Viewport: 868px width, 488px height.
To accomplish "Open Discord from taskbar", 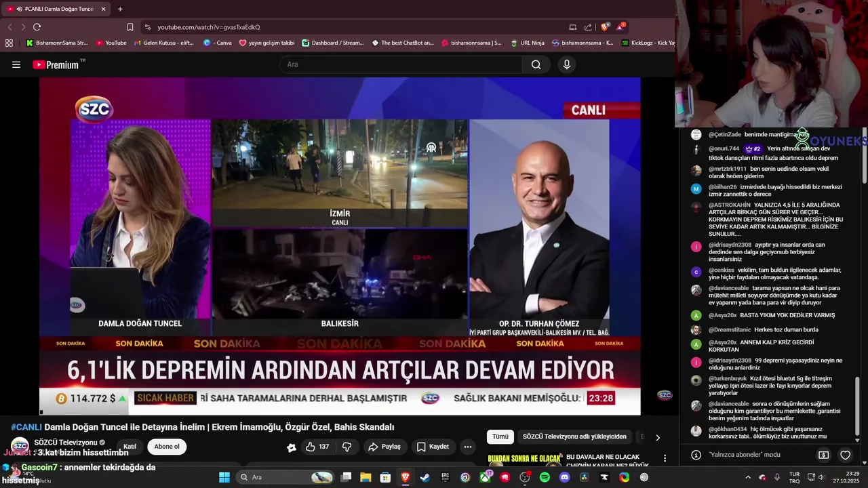I will [x=565, y=477].
